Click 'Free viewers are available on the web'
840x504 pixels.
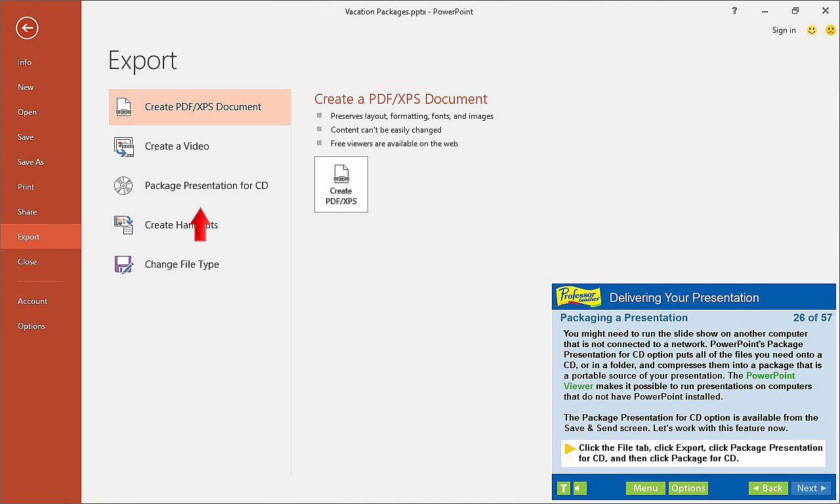394,144
